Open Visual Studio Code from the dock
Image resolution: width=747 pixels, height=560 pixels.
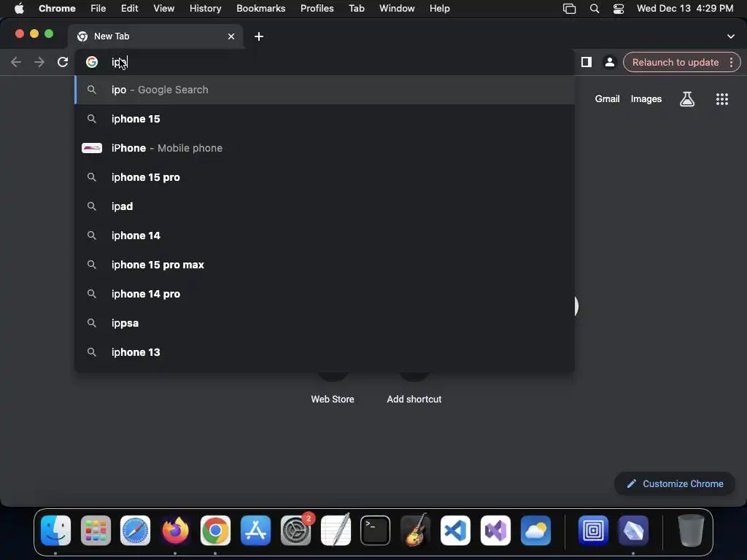click(x=455, y=531)
